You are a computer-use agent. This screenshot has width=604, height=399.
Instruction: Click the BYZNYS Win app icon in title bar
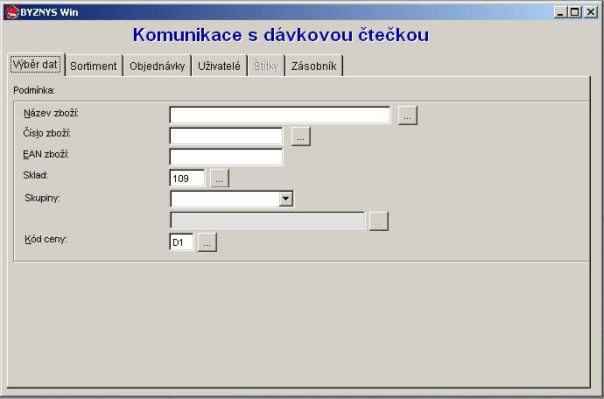[x=12, y=12]
